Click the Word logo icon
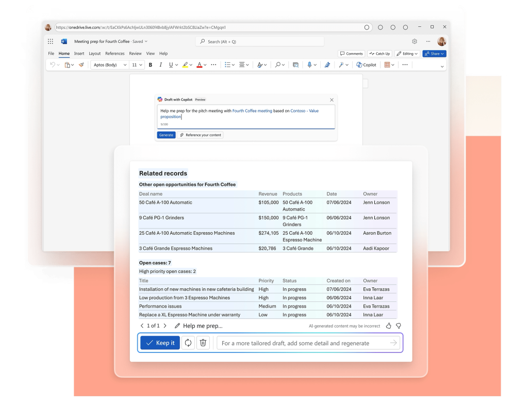 coord(64,41)
